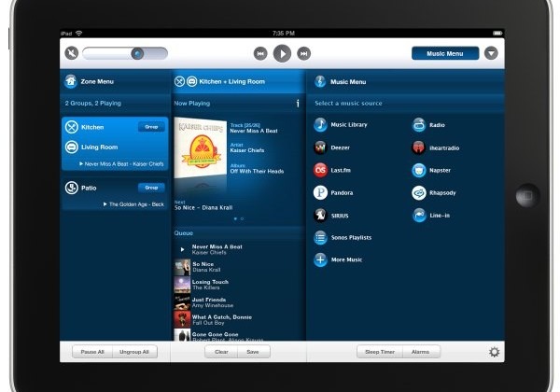This screenshot has width=560, height=392.
Task: Open the Zone Menu home icon
Action: pos(71,81)
